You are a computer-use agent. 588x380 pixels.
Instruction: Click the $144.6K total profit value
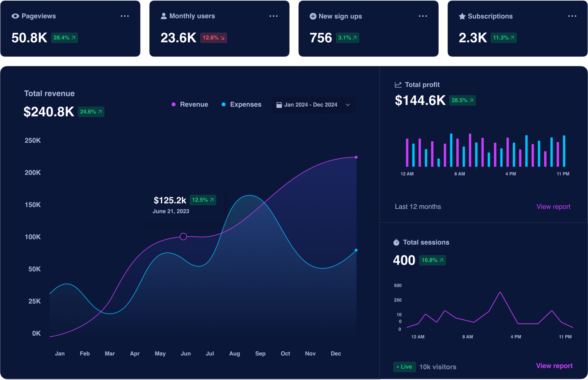tap(420, 101)
